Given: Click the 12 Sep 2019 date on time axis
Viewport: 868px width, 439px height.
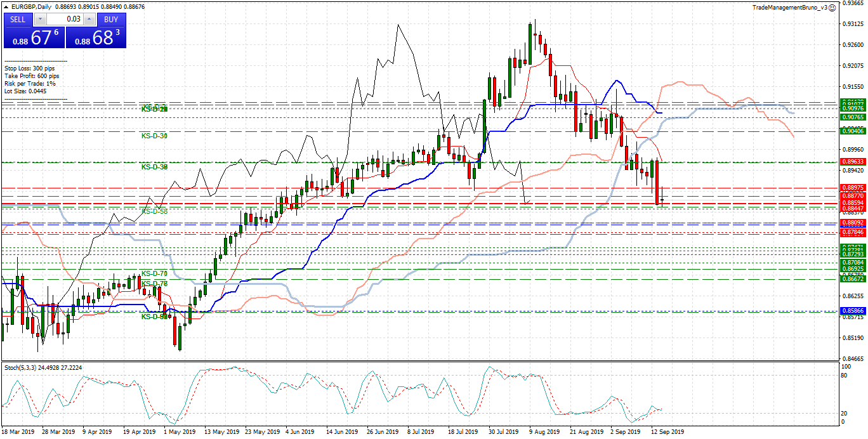Looking at the screenshot, I should coord(668,432).
